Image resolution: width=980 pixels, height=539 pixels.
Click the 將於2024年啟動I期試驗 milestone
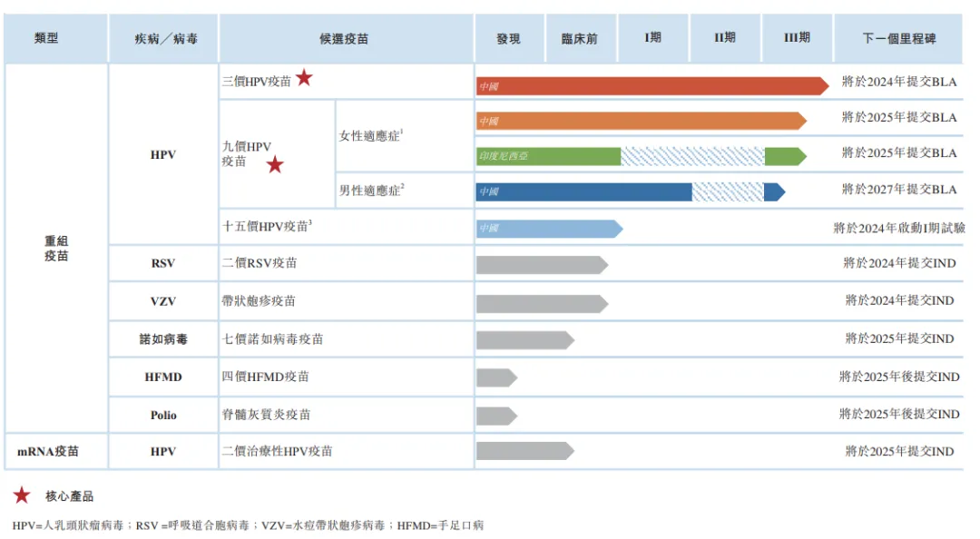[x=899, y=229]
